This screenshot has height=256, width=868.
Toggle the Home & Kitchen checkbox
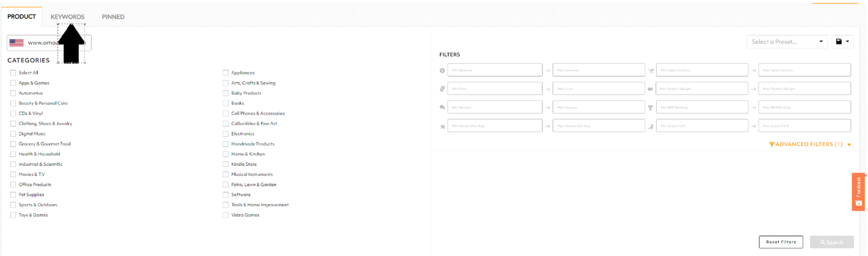pos(226,154)
